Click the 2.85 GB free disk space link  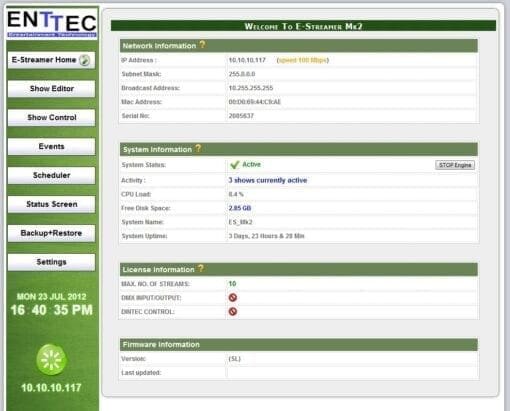coord(240,208)
